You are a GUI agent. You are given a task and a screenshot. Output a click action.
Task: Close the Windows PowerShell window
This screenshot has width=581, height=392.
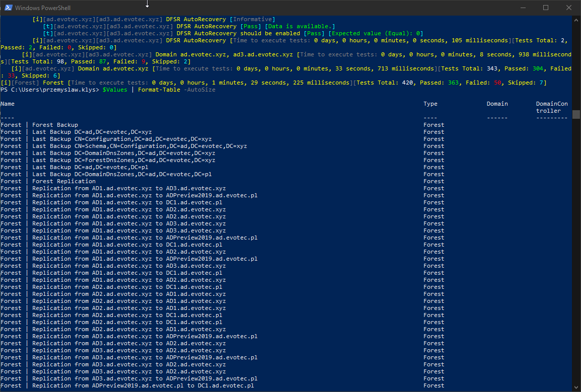point(569,8)
